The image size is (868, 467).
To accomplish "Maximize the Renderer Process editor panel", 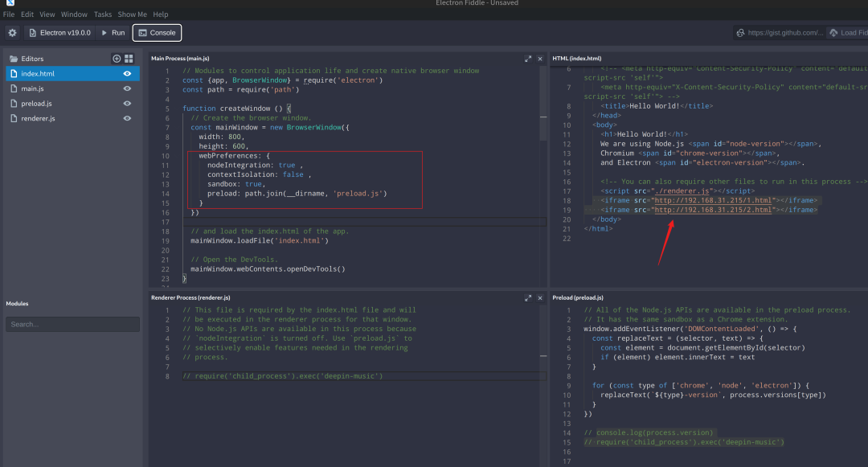I will (x=528, y=298).
